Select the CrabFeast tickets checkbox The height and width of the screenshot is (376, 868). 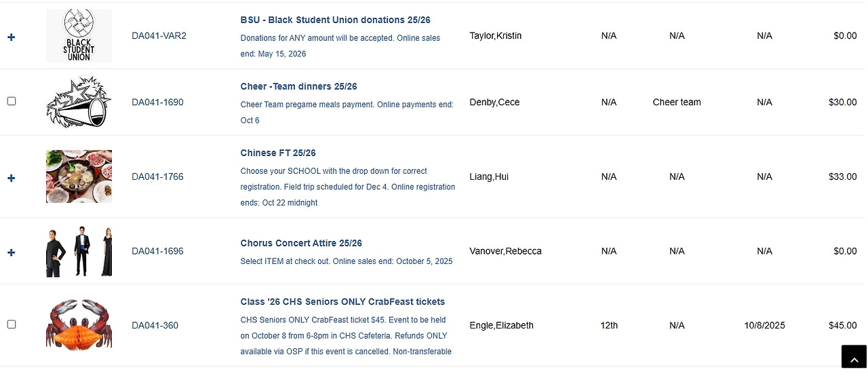pos(12,324)
